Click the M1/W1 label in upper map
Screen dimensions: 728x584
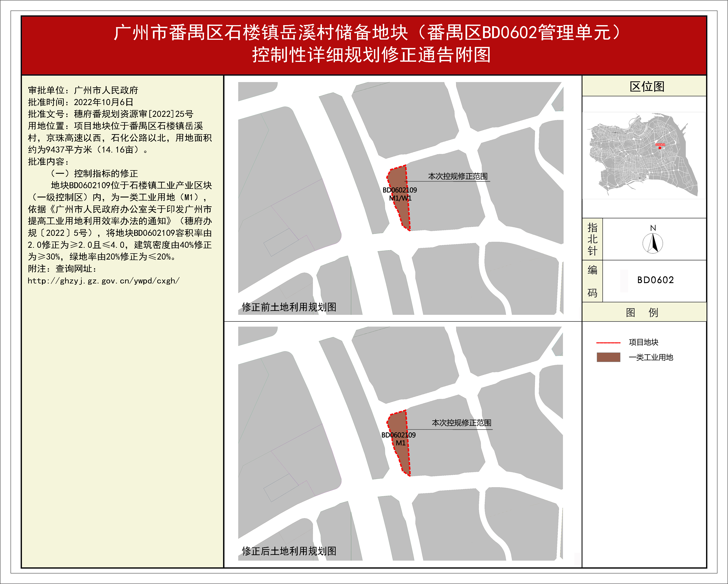[x=400, y=198]
